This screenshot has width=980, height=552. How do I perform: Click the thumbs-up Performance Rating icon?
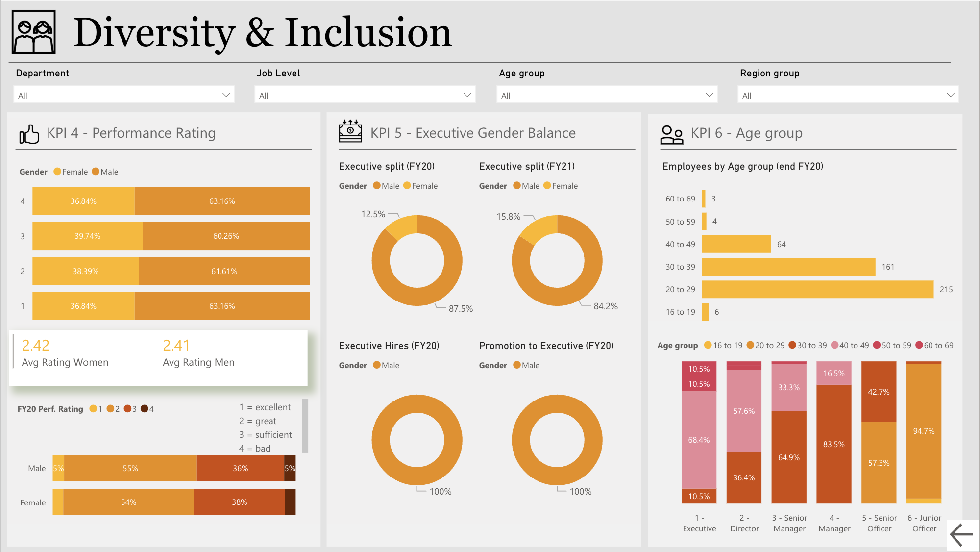click(x=29, y=134)
